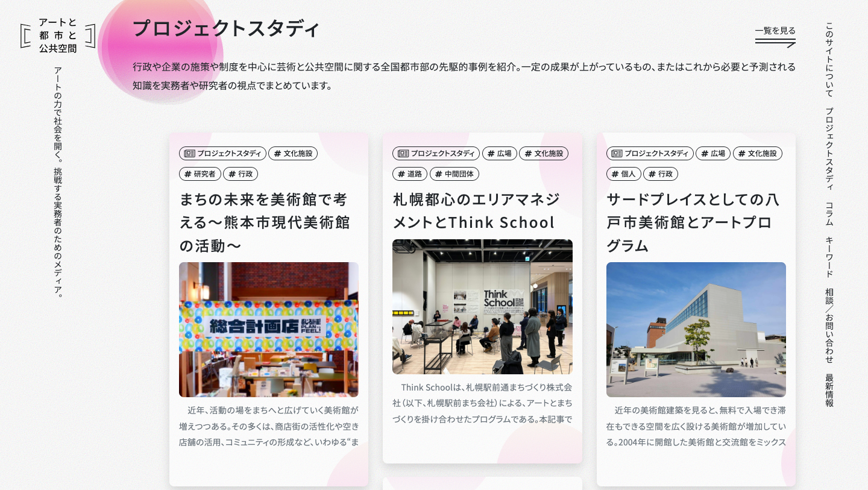Open the 一覧を見る link with arrow
868x490 pixels.
[x=775, y=36]
